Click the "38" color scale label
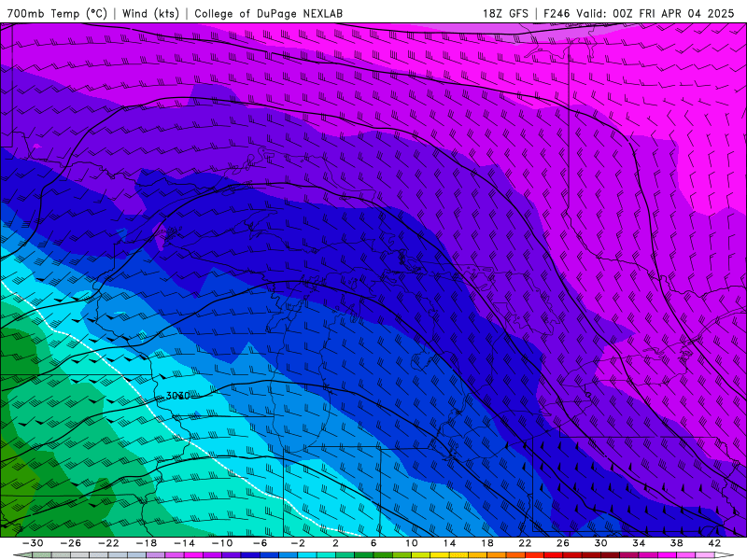747x560 pixels. [x=676, y=543]
